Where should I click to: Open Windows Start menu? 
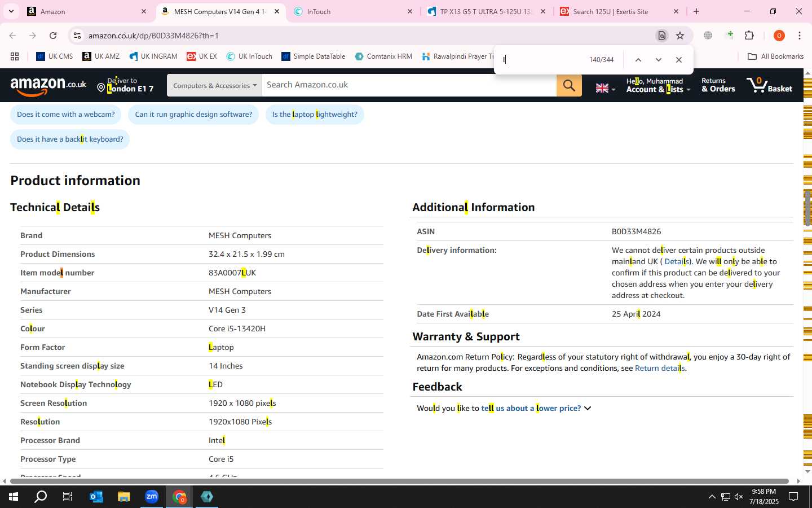(x=14, y=497)
